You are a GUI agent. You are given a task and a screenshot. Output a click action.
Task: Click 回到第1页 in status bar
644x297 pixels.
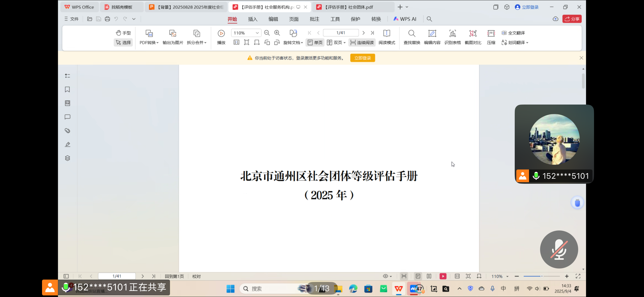[x=174, y=276]
